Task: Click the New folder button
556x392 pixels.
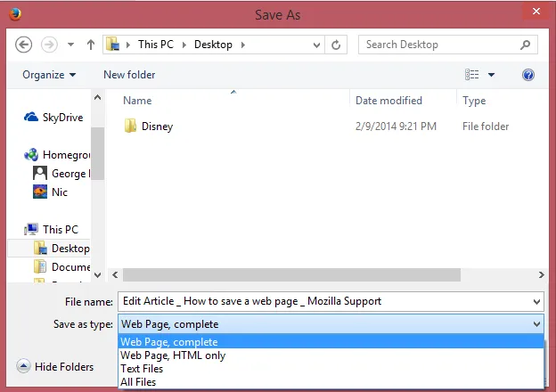Action: point(129,75)
